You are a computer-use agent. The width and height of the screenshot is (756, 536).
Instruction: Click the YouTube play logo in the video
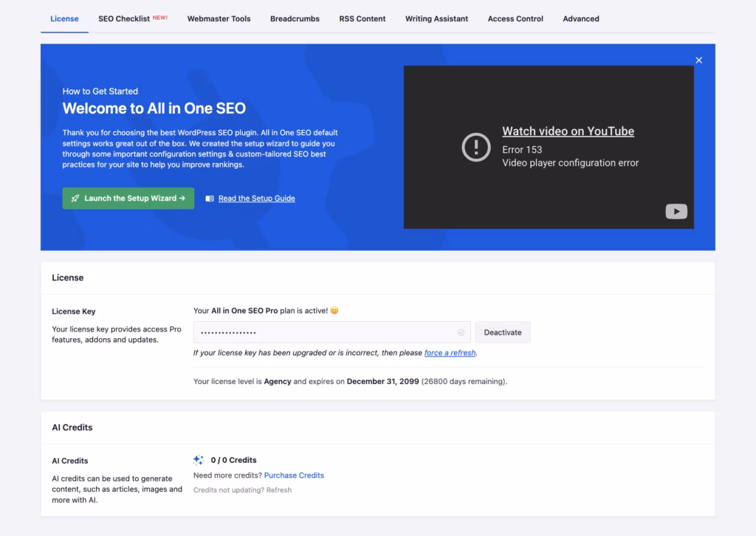pyautogui.click(x=676, y=211)
